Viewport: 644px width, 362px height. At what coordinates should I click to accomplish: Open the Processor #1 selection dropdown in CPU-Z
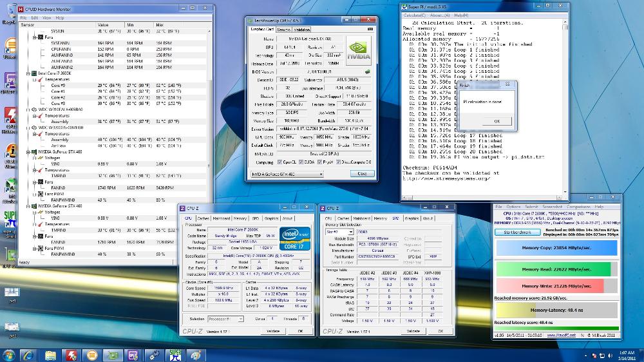[225, 319]
